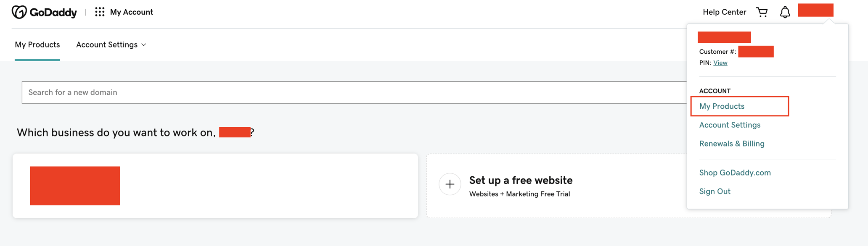Select My Products in the account menu

tap(722, 106)
